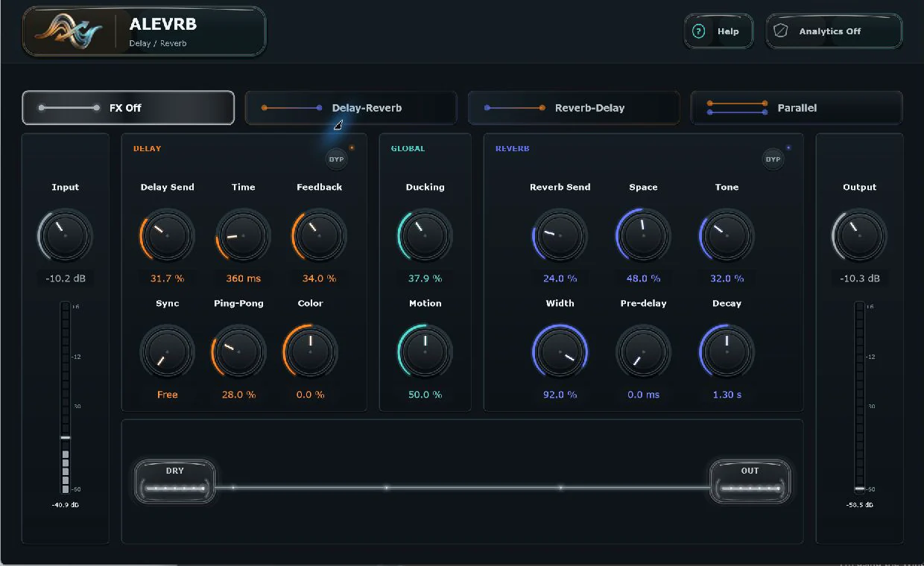Switch to Delay-Reverb routing mode
The height and width of the screenshot is (566, 924).
(351, 108)
